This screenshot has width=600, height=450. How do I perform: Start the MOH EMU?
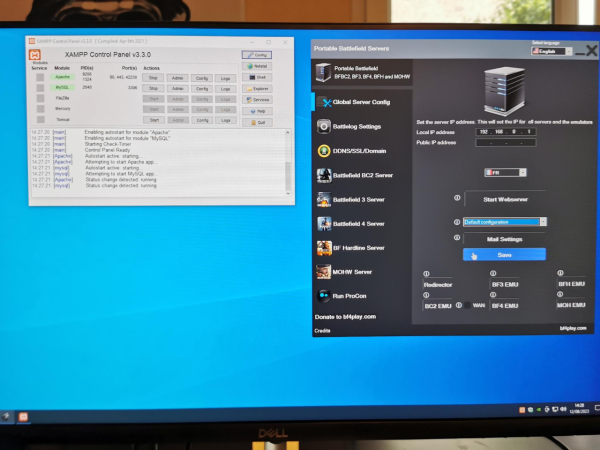pyautogui.click(x=571, y=305)
